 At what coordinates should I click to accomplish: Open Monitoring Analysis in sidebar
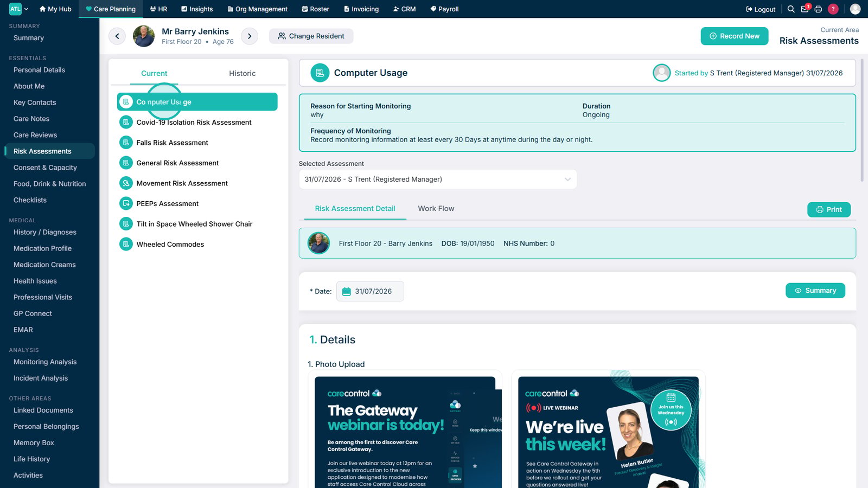tap(45, 362)
